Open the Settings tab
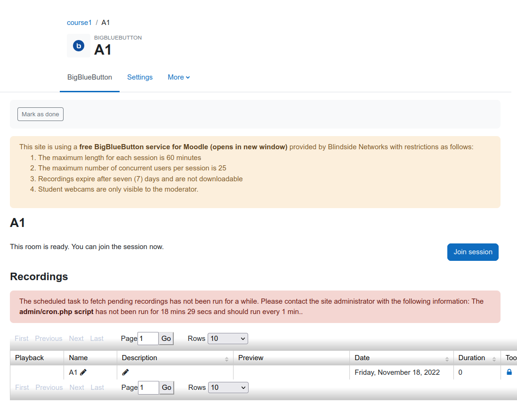517x420 pixels. click(x=140, y=77)
